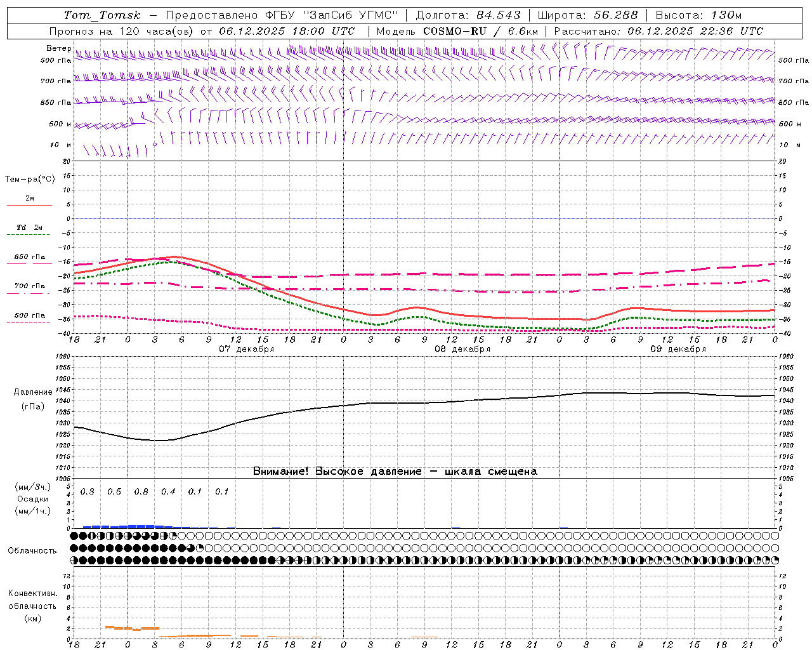Click the calm wind circle symbol at 10 м

(x=154, y=145)
